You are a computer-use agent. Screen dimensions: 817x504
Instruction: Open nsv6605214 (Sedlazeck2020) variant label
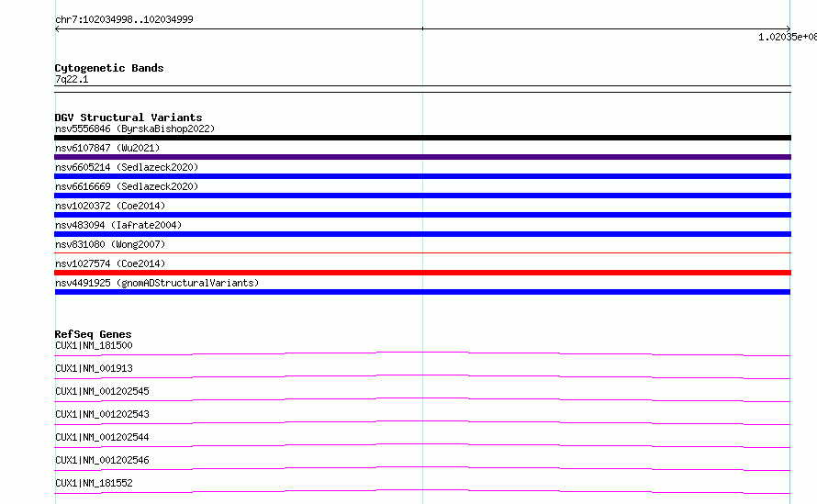[x=127, y=167]
